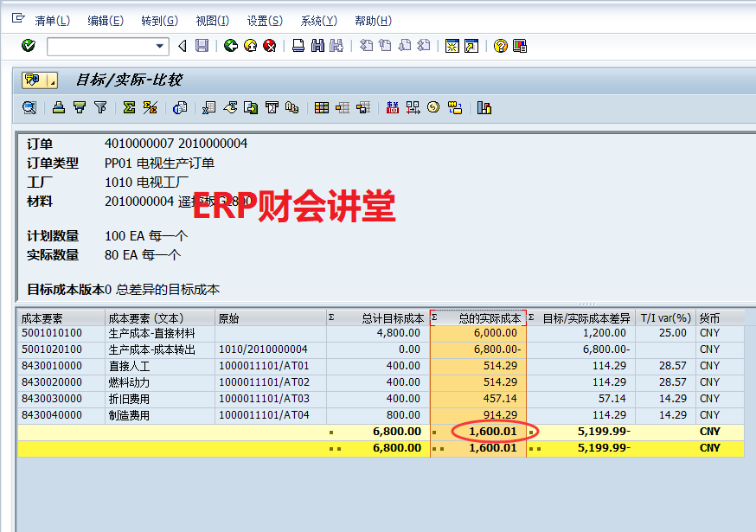The image size is (756, 532).
Task: Click the red Cancel icon
Action: [x=270, y=46]
